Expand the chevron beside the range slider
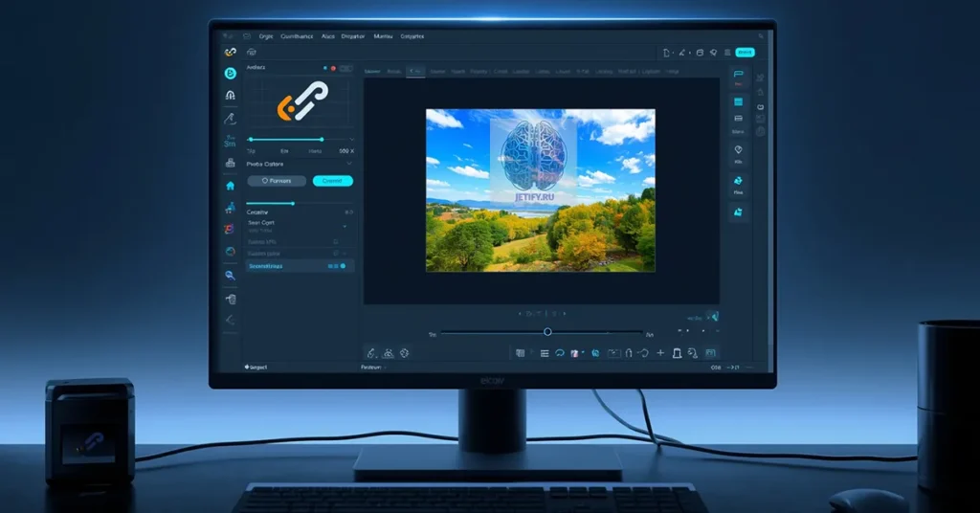 [x=351, y=140]
